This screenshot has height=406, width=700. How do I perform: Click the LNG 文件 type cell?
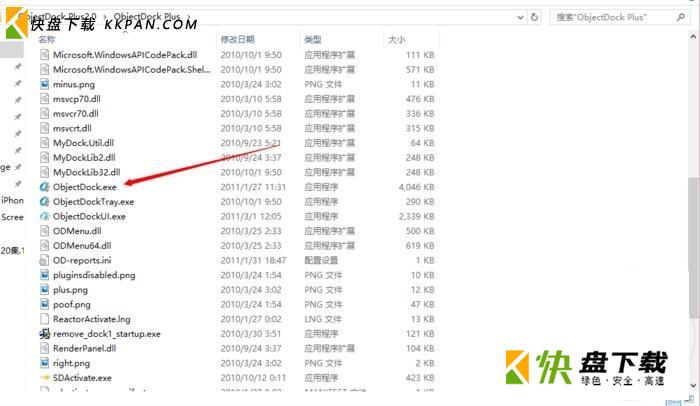tap(323, 319)
